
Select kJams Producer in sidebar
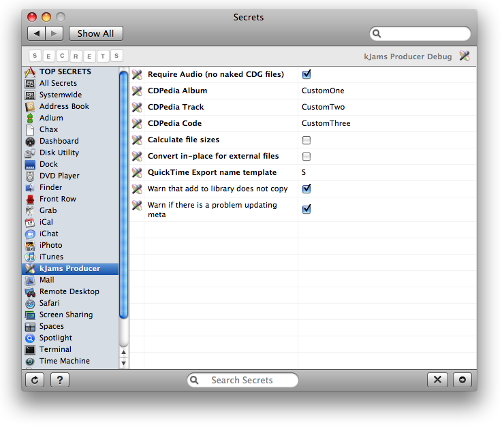click(x=70, y=269)
